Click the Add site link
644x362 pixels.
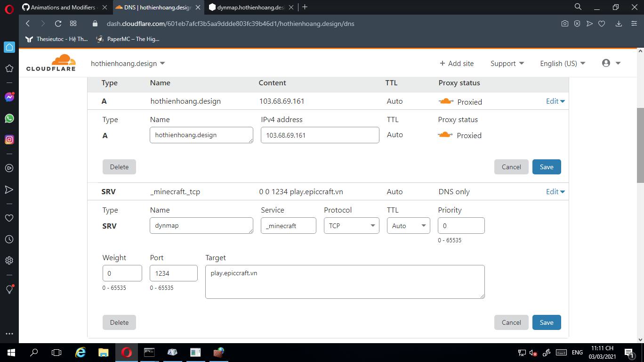click(457, 64)
